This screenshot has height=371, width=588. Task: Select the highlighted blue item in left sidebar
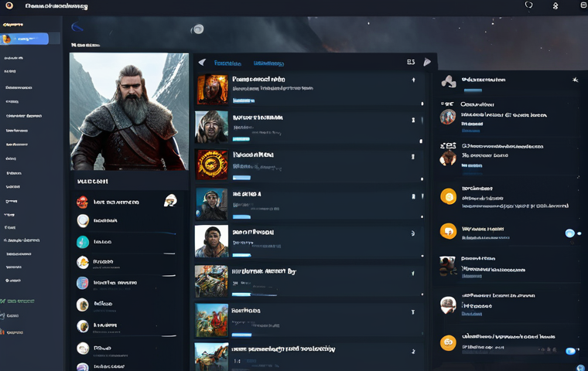click(x=25, y=39)
